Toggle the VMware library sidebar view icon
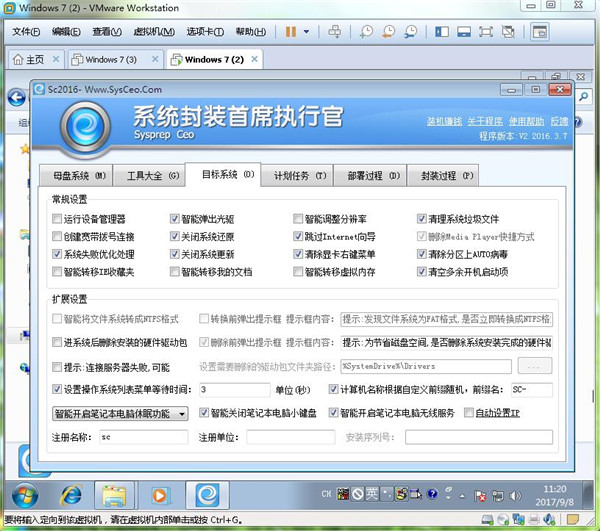Image resolution: width=600 pixels, height=531 pixels. tap(442, 31)
